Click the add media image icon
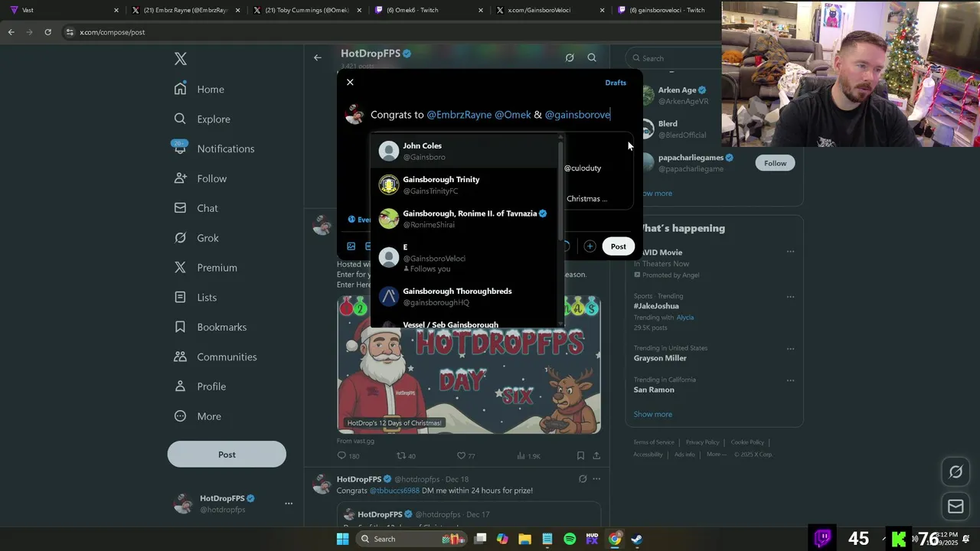This screenshot has width=980, height=551. [351, 246]
